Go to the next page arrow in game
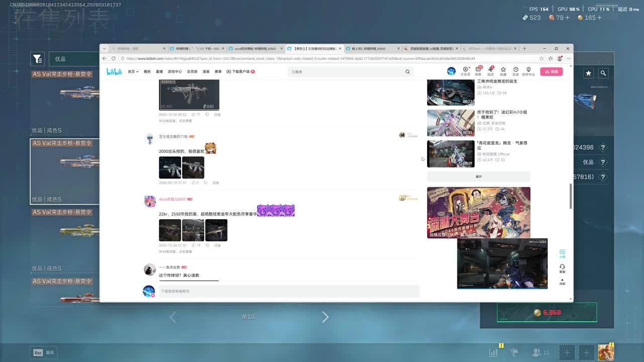 pos(325,317)
